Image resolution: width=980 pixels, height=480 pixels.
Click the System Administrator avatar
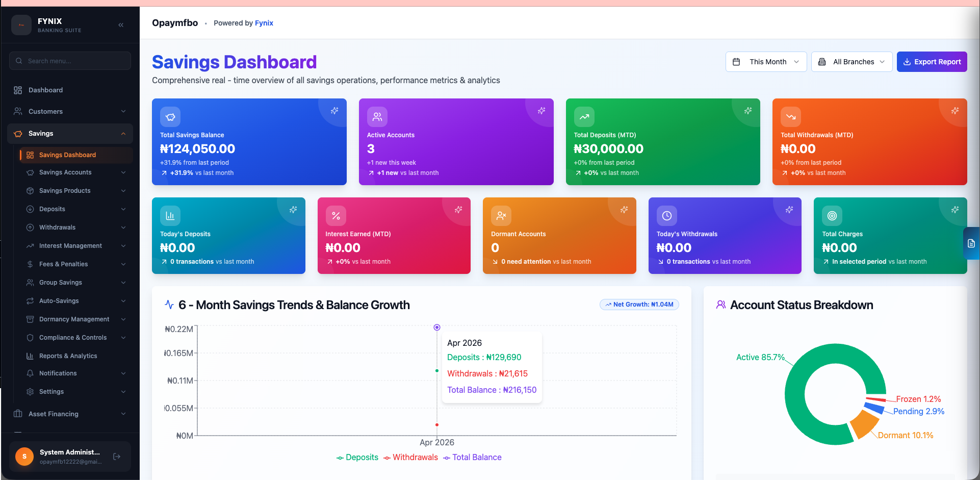pyautogui.click(x=24, y=457)
